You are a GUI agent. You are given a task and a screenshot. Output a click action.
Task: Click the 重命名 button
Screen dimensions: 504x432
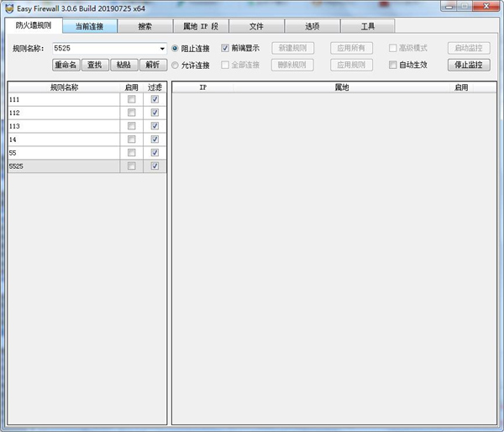click(x=66, y=65)
